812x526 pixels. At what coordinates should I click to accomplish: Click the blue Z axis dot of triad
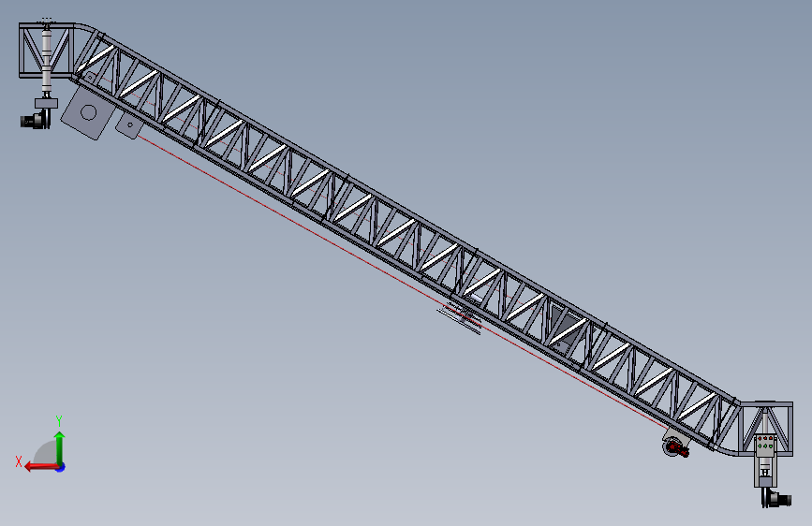click(x=61, y=468)
